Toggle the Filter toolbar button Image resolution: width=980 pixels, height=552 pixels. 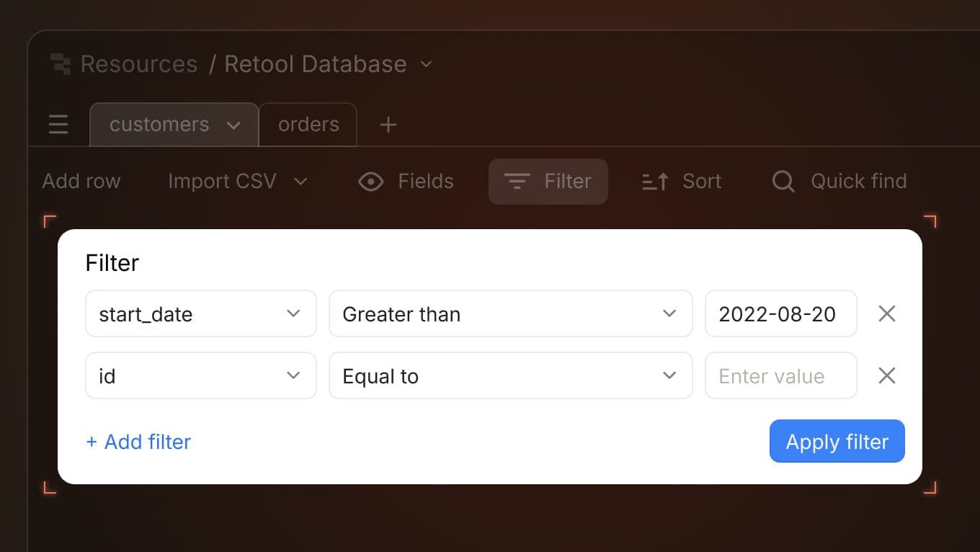point(548,182)
